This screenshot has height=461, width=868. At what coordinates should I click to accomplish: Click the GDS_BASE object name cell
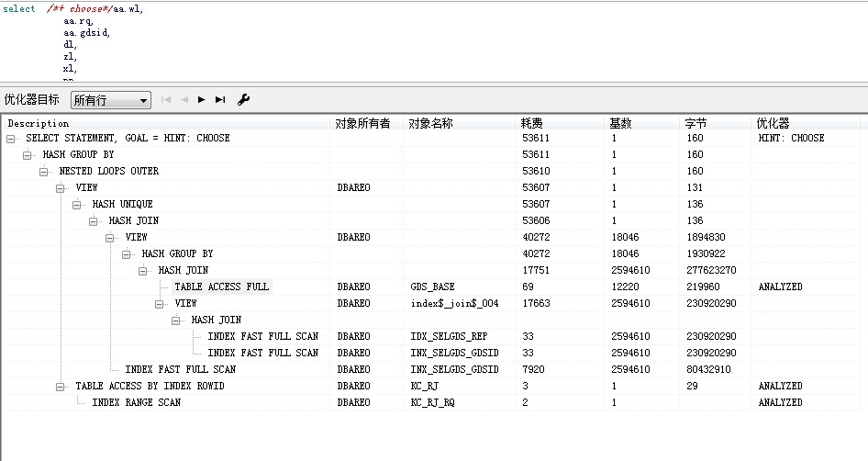pos(432,287)
